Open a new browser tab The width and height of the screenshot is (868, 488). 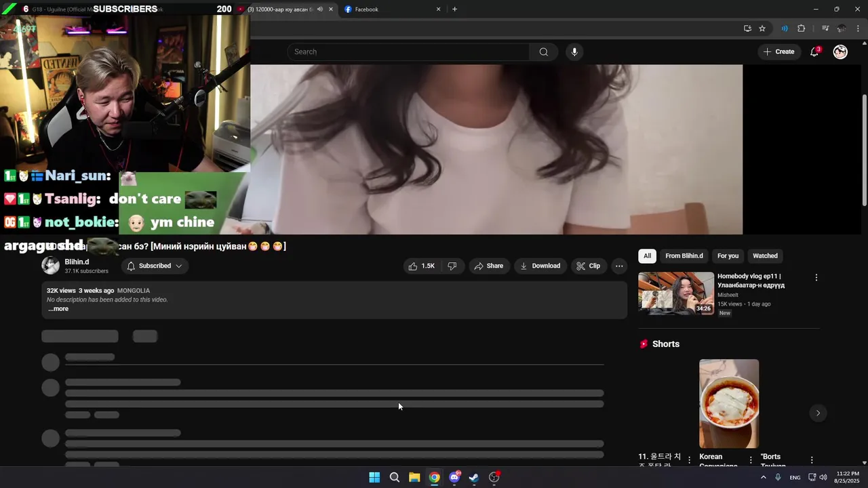tap(454, 9)
